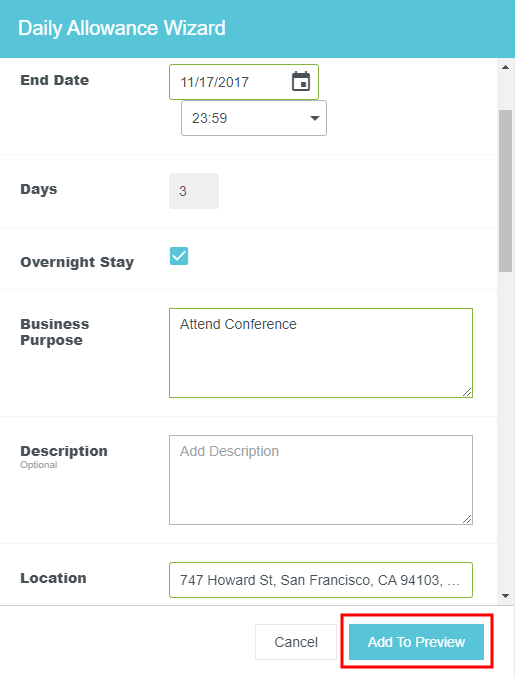The width and height of the screenshot is (515, 678).
Task: Expand the 23:59 end time dropdown
Action: [254, 118]
